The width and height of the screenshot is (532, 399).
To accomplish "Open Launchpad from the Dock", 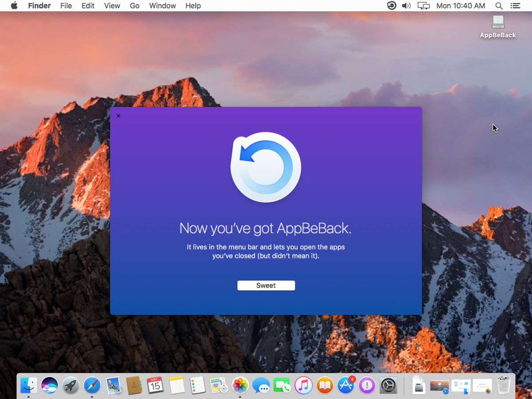I will (x=71, y=385).
